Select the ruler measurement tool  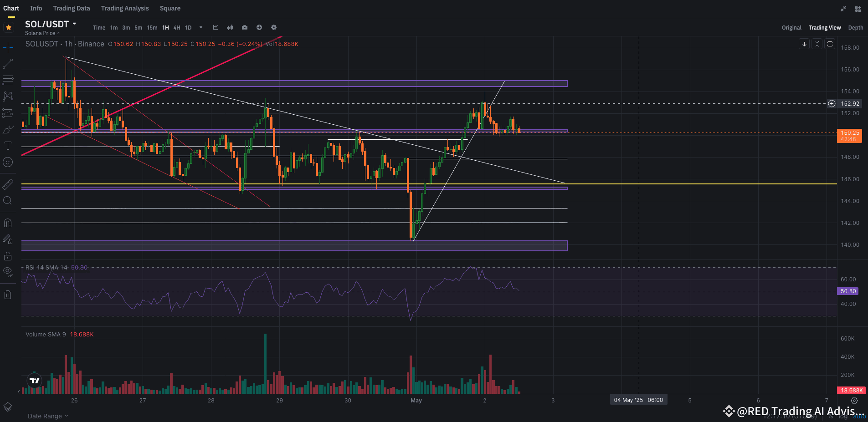[x=7, y=184]
